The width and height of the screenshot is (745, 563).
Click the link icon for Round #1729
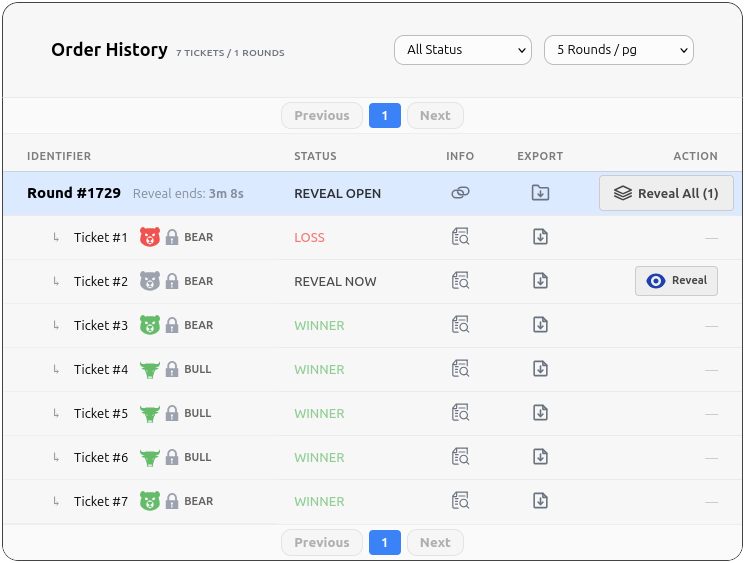tap(460, 193)
